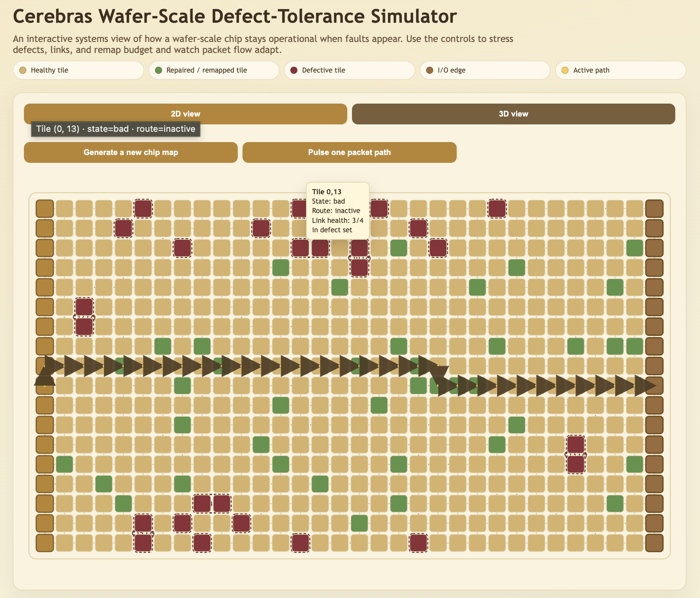Switch to the 3D view
The height and width of the screenshot is (598, 700).
(x=514, y=114)
